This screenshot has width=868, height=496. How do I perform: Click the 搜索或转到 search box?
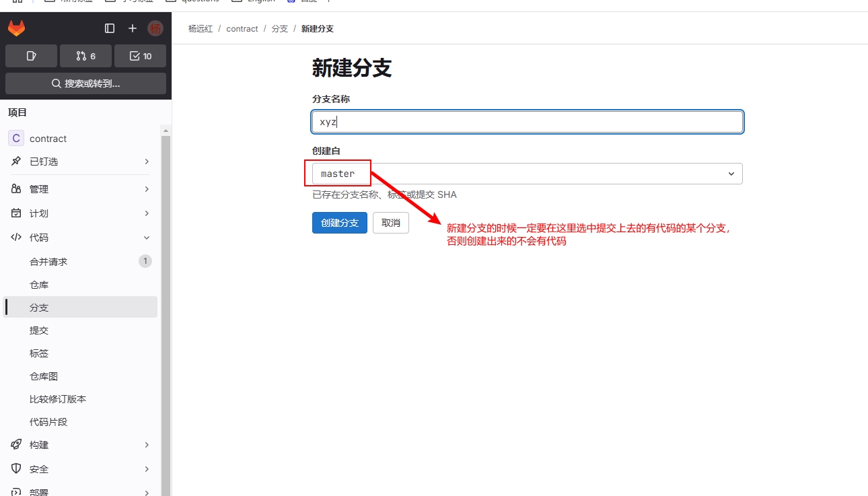point(85,83)
